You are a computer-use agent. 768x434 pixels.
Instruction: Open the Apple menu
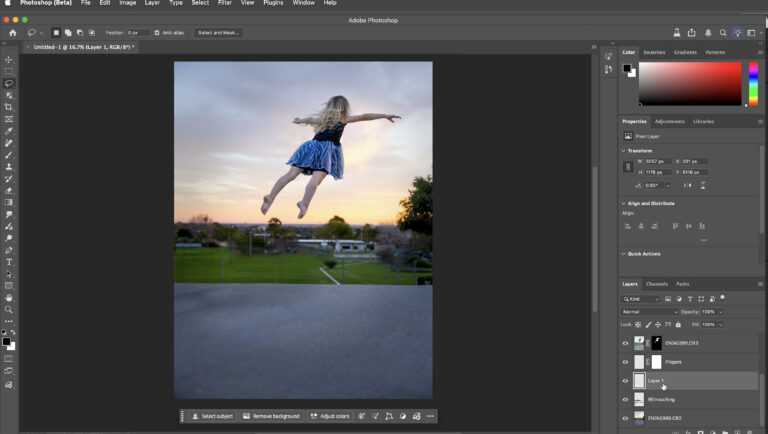pos(8,3)
